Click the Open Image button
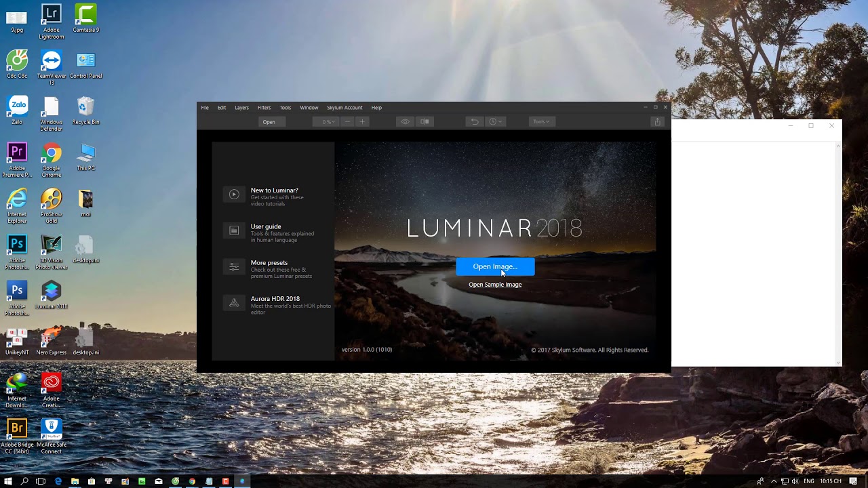 pyautogui.click(x=495, y=266)
